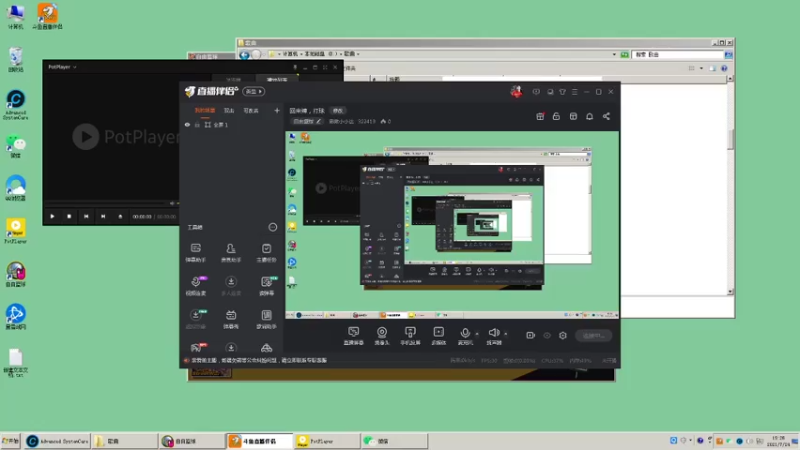The width and height of the screenshot is (800, 450).
Task: Click the microphone icon in bottom bar
Action: click(465, 333)
